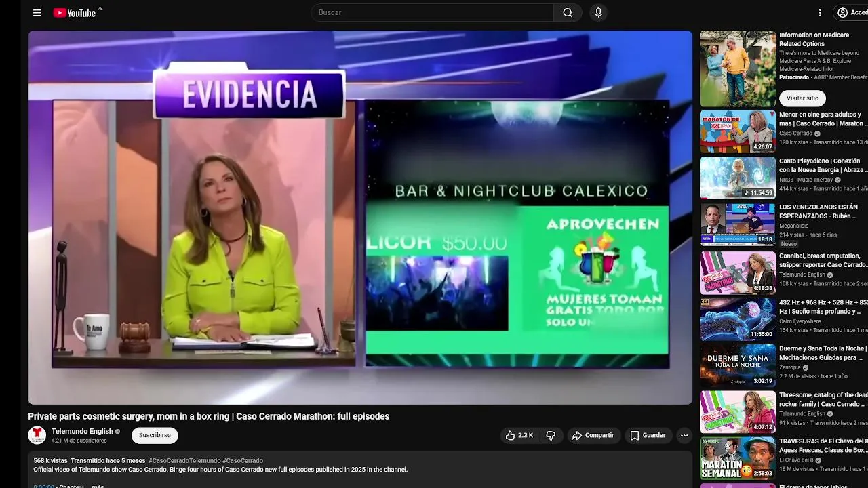Open 'Canto Pleyadiano' video title
The image size is (868, 488).
point(823,165)
